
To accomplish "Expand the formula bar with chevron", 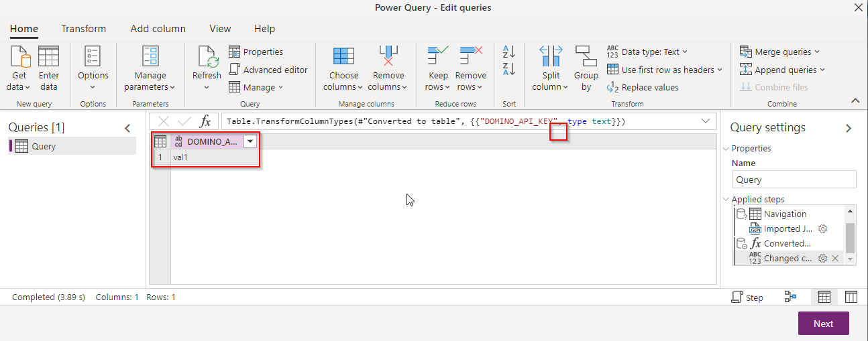I will [x=706, y=121].
